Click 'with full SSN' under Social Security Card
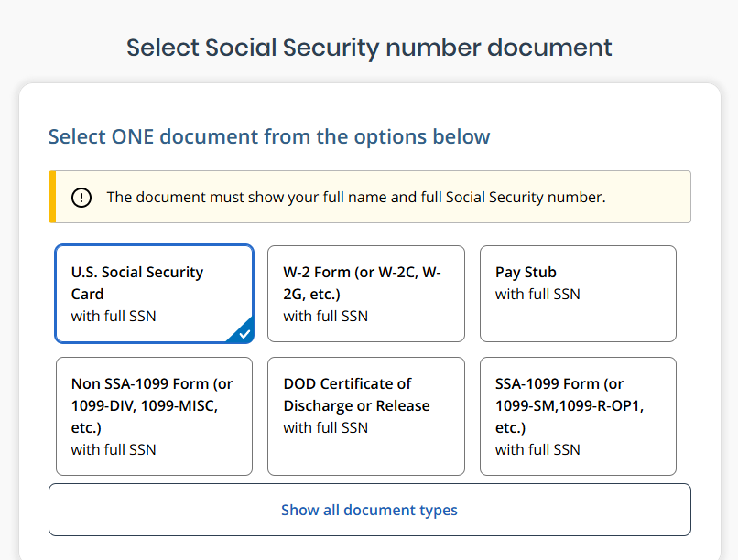Viewport: 738px width, 560px height. pyautogui.click(x=114, y=317)
